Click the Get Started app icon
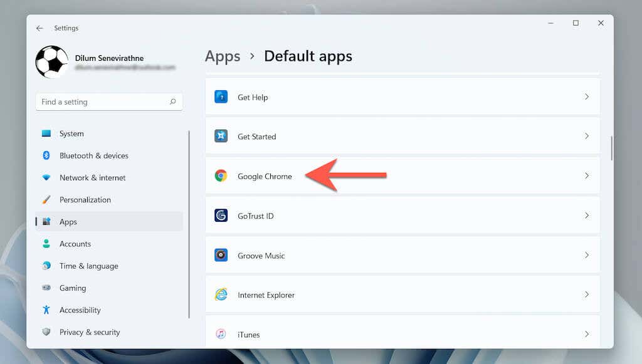 pos(221,137)
